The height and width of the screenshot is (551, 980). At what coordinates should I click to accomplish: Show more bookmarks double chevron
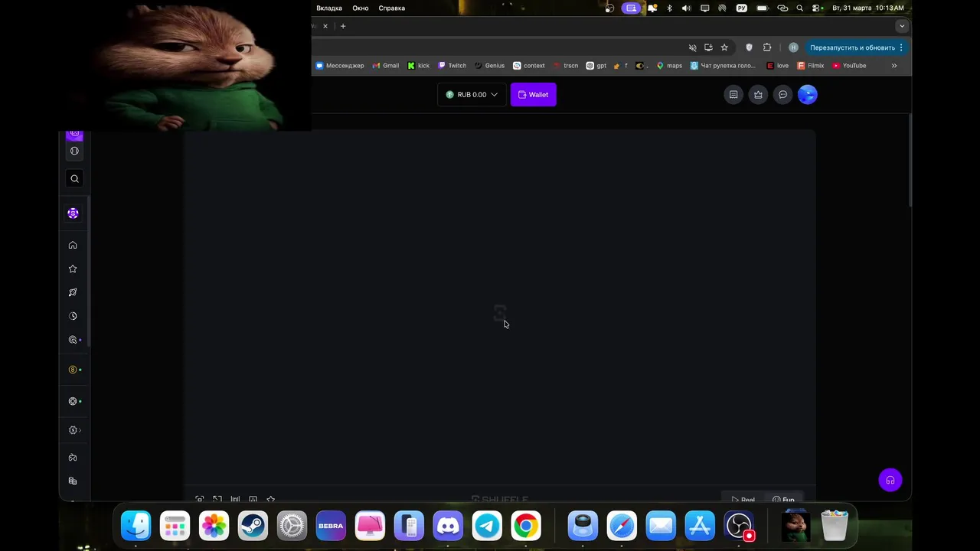894,66
